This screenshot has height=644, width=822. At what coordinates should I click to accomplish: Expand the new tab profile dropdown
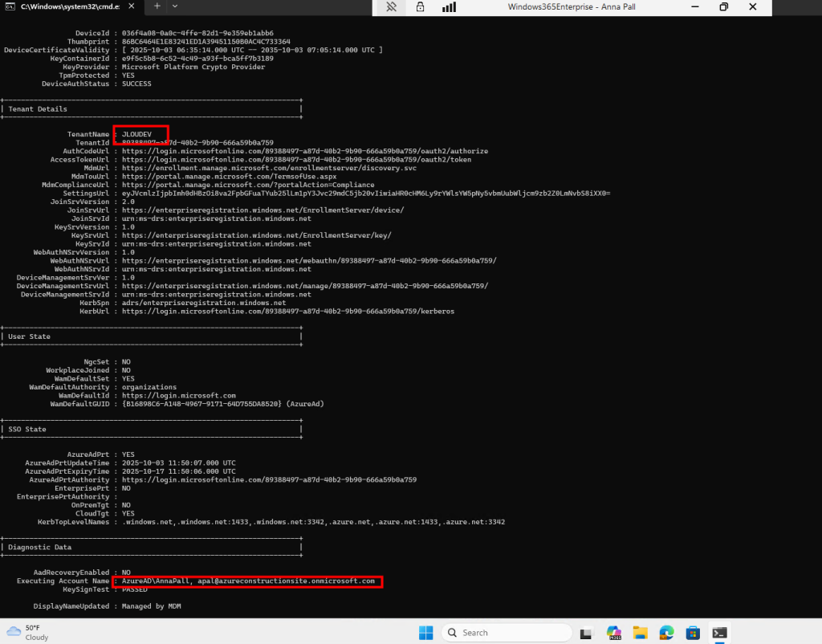(175, 6)
